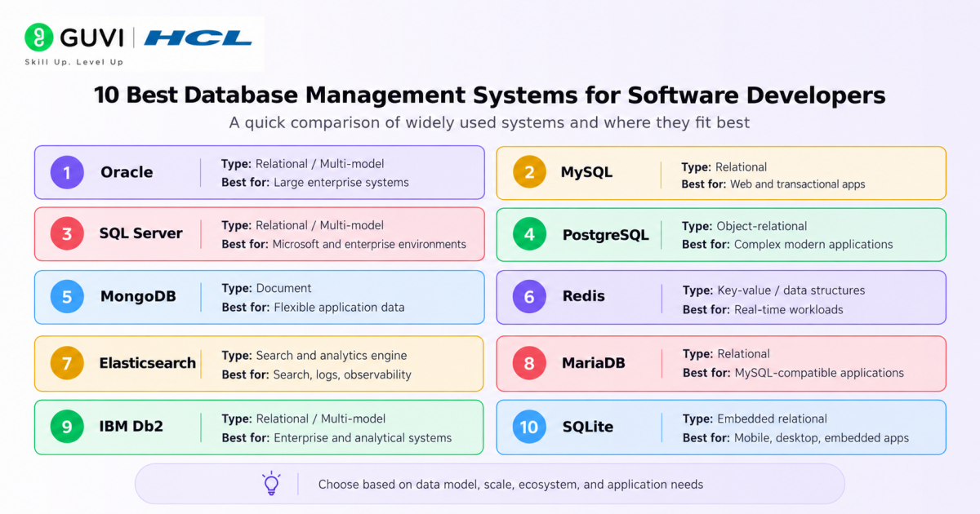Viewport: 980px width, 514px height.
Task: Click the "Elasticsearch" database name
Action: (148, 363)
